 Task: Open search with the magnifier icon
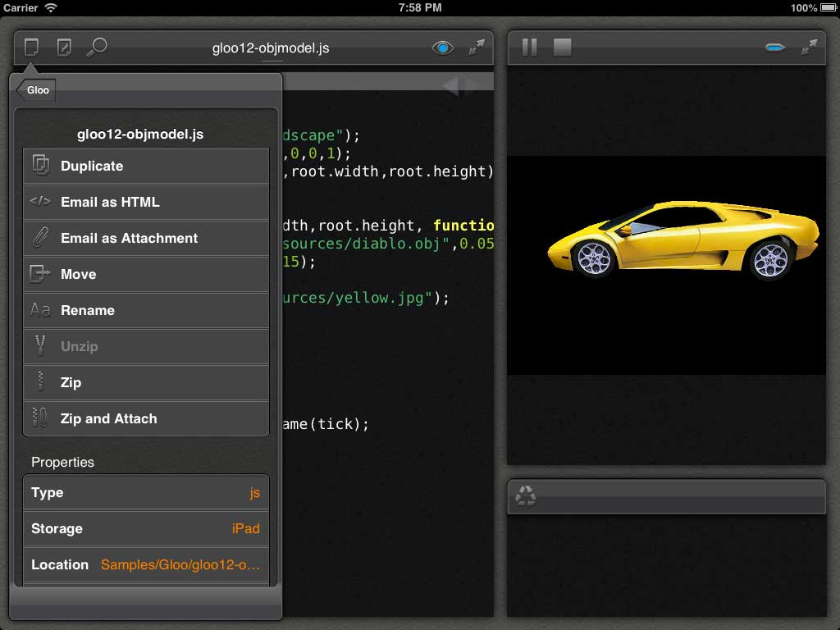[97, 47]
